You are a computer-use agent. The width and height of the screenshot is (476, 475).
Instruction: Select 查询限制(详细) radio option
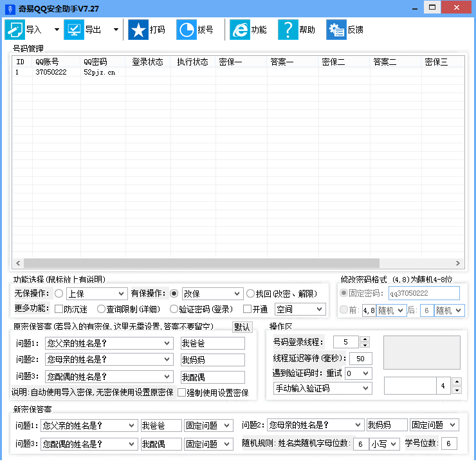[101, 309]
